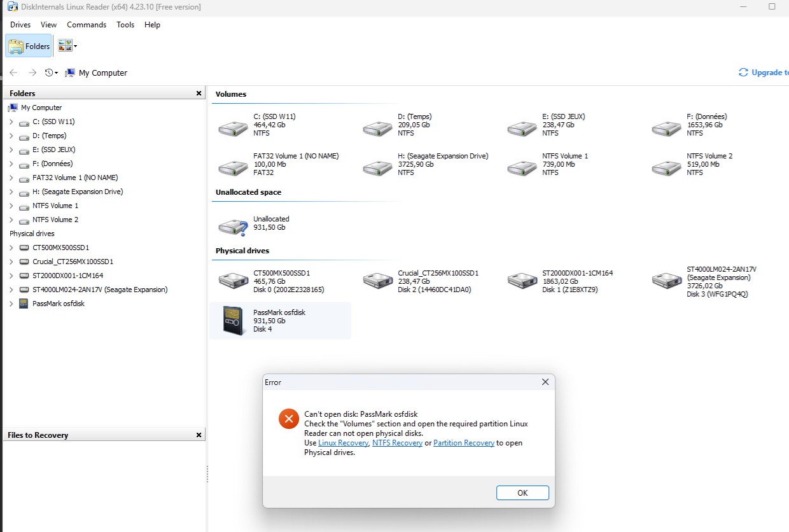Expand PassMark osfdisk tree node
789x532 pixels.
pyautogui.click(x=11, y=304)
